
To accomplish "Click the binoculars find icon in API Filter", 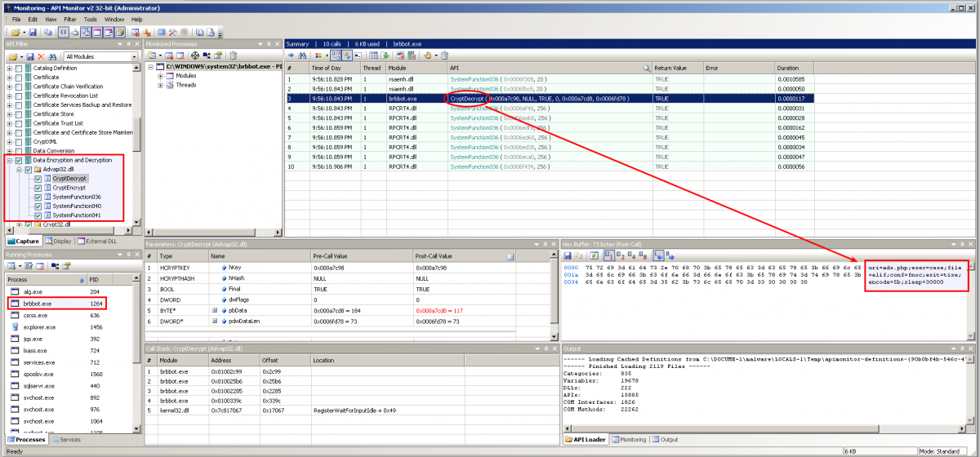I will [51, 56].
